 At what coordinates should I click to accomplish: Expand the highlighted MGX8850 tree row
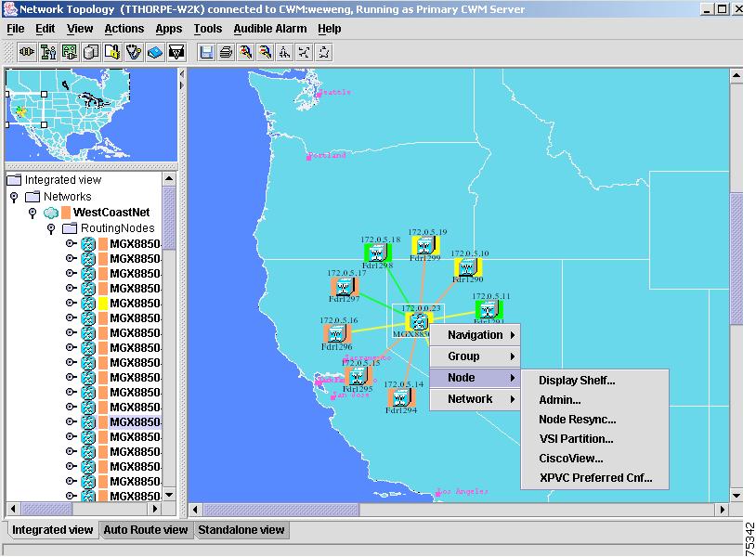pyautogui.click(x=71, y=421)
